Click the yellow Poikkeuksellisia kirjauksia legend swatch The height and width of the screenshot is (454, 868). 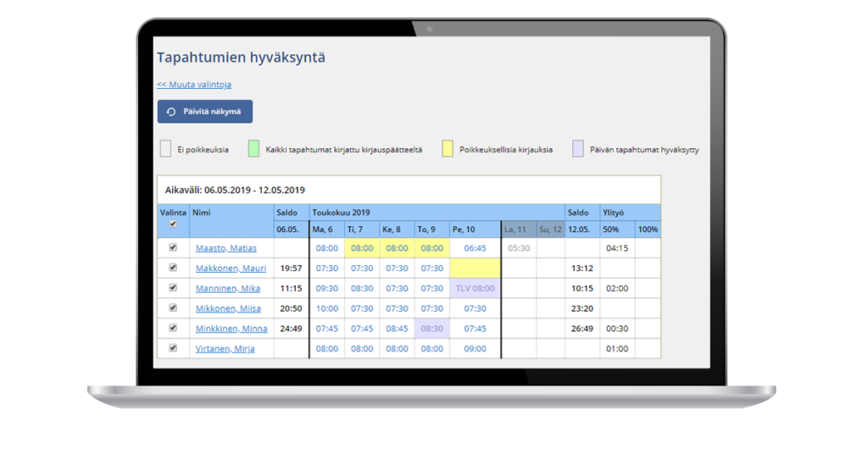pos(447,150)
